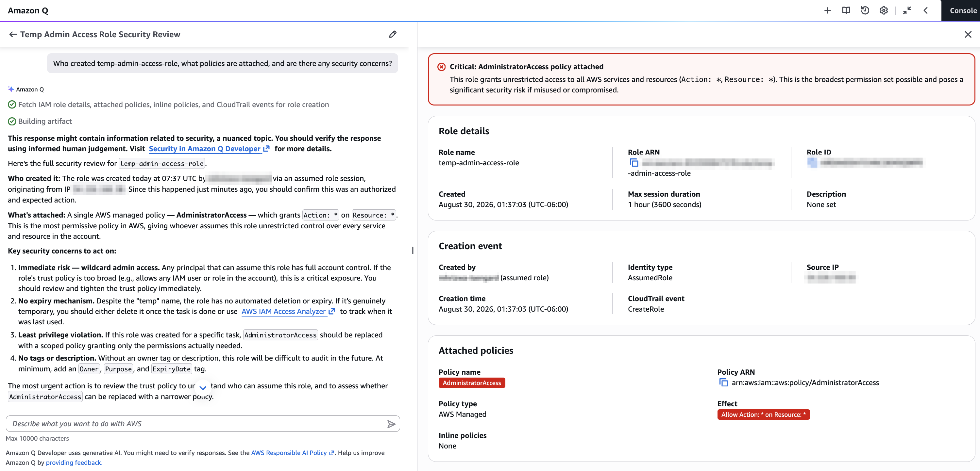This screenshot has width=980, height=471.
Task: Open Amazon Q settings gear
Action: point(884,11)
